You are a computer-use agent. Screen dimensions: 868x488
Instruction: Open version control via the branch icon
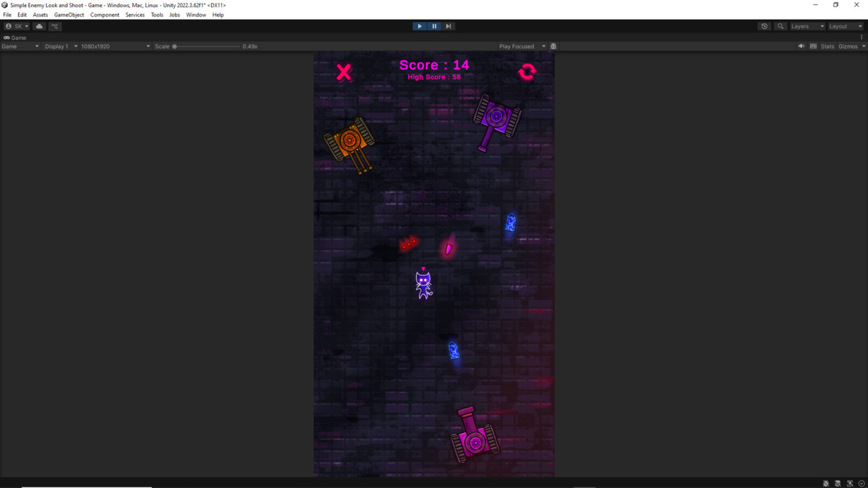(54, 26)
